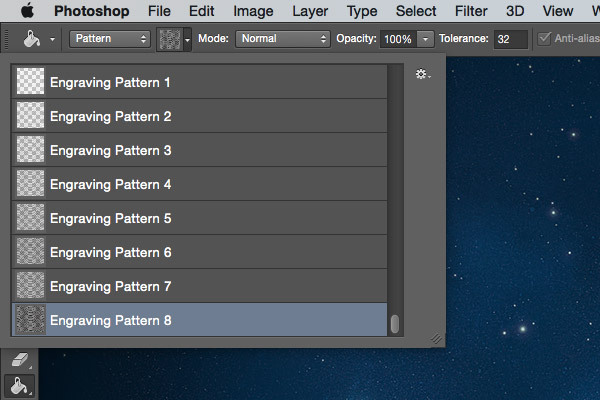Select Engraving Pattern 5 row
The width and height of the screenshot is (600, 400).
199,218
